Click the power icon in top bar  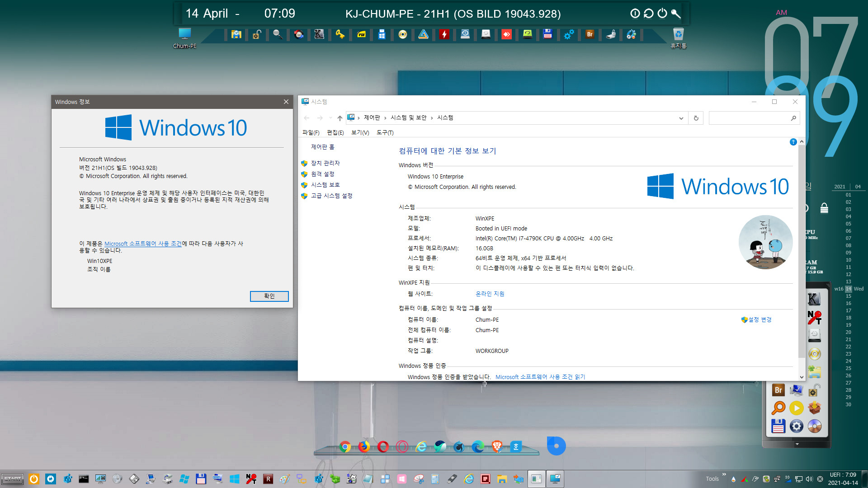coord(662,14)
